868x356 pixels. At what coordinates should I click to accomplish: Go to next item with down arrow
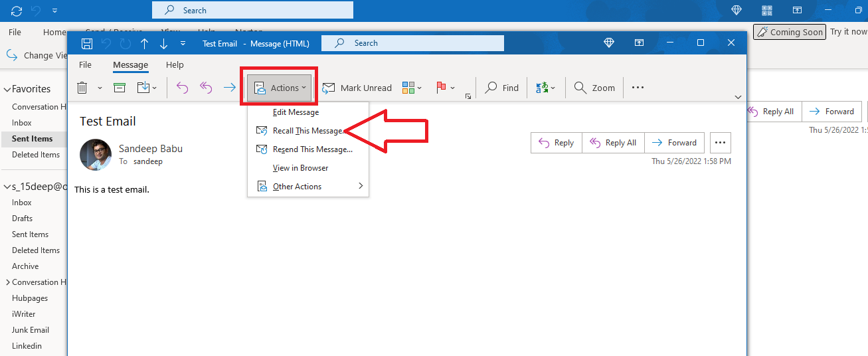(163, 43)
